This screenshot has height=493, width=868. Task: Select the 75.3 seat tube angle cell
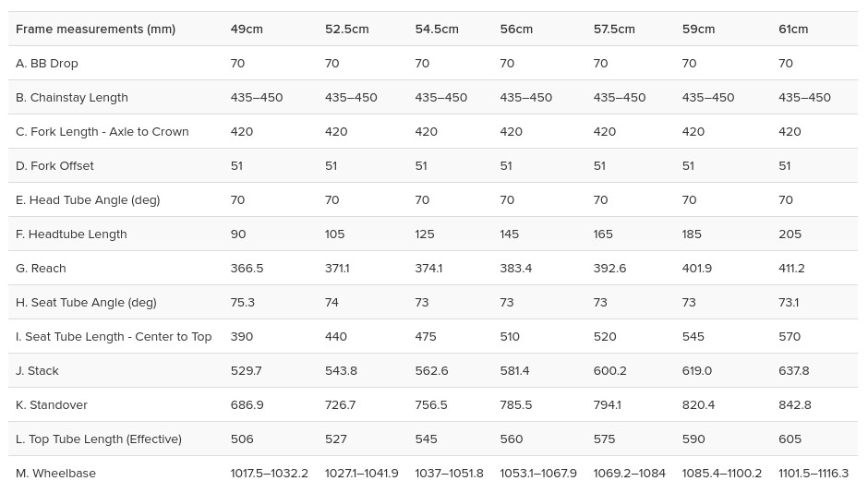pos(243,302)
